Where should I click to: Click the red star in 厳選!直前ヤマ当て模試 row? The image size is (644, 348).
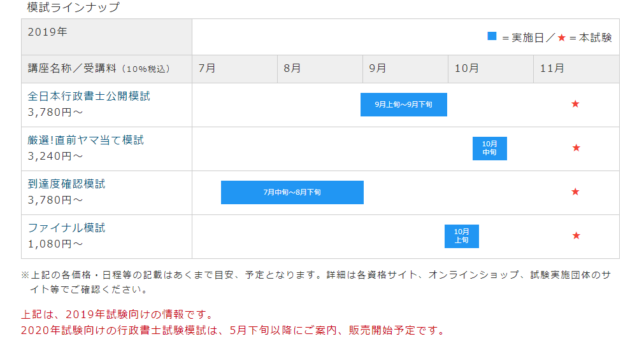click(576, 148)
